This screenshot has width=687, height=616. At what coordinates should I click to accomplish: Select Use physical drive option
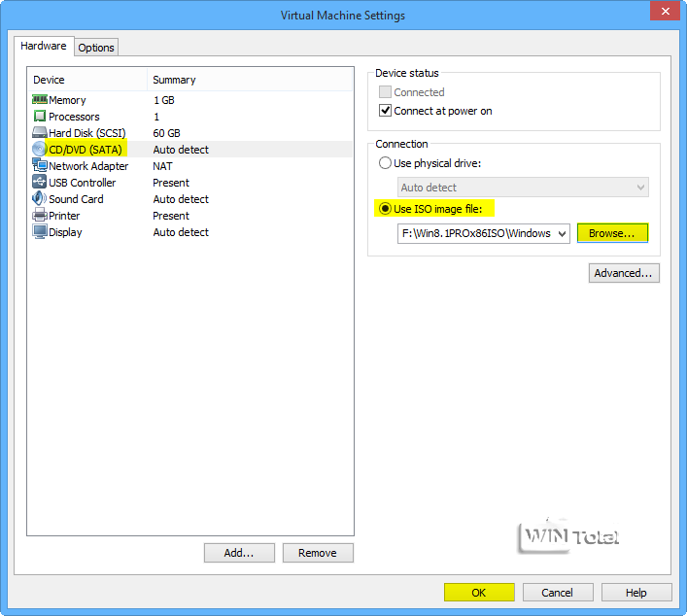pos(385,163)
